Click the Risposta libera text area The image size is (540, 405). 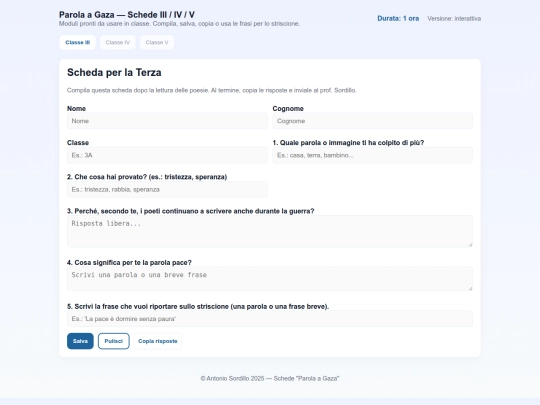pos(270,231)
